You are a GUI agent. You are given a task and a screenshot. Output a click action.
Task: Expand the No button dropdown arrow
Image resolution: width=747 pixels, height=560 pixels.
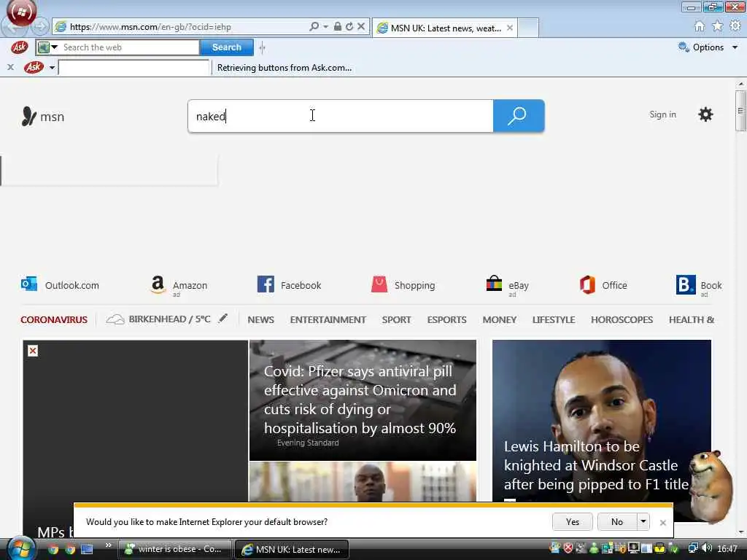click(x=643, y=521)
